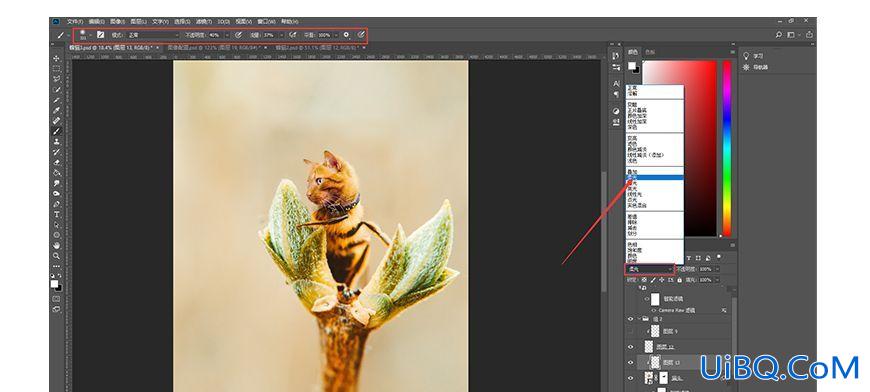Open smoothing options gear icon
Image resolution: width=870 pixels, height=392 pixels.
click(x=346, y=34)
